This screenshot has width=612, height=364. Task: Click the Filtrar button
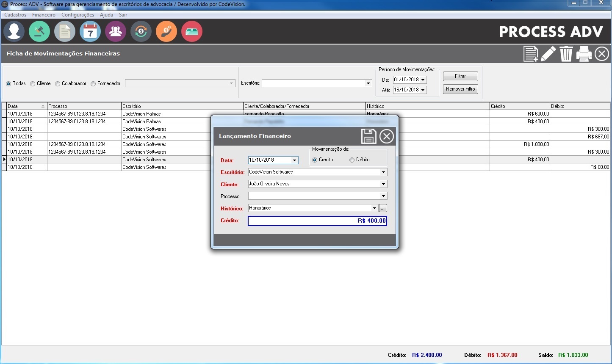click(460, 76)
